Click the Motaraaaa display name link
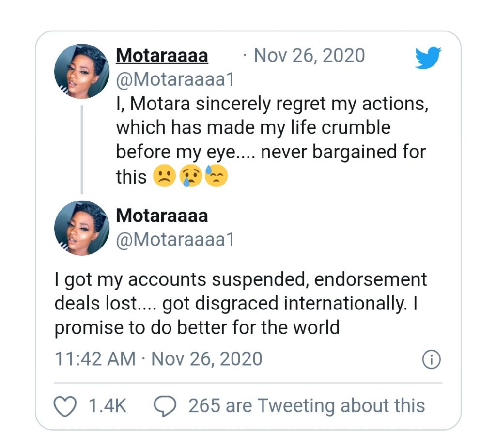 pyautogui.click(x=161, y=56)
